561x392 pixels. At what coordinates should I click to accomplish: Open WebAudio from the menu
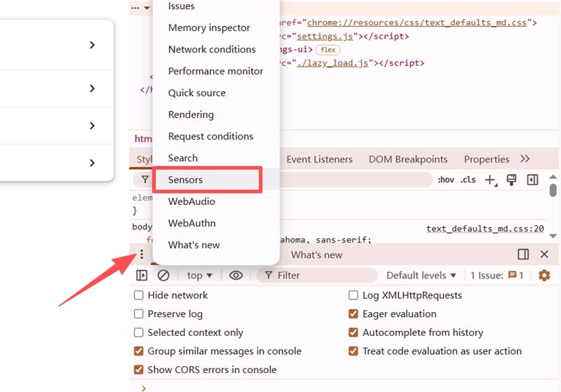[x=216, y=201]
